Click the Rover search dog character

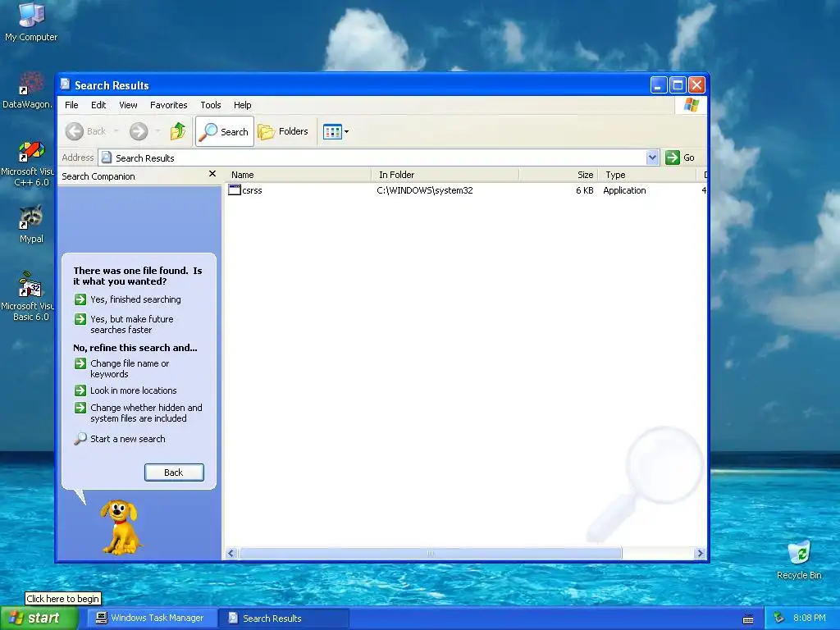pyautogui.click(x=121, y=527)
